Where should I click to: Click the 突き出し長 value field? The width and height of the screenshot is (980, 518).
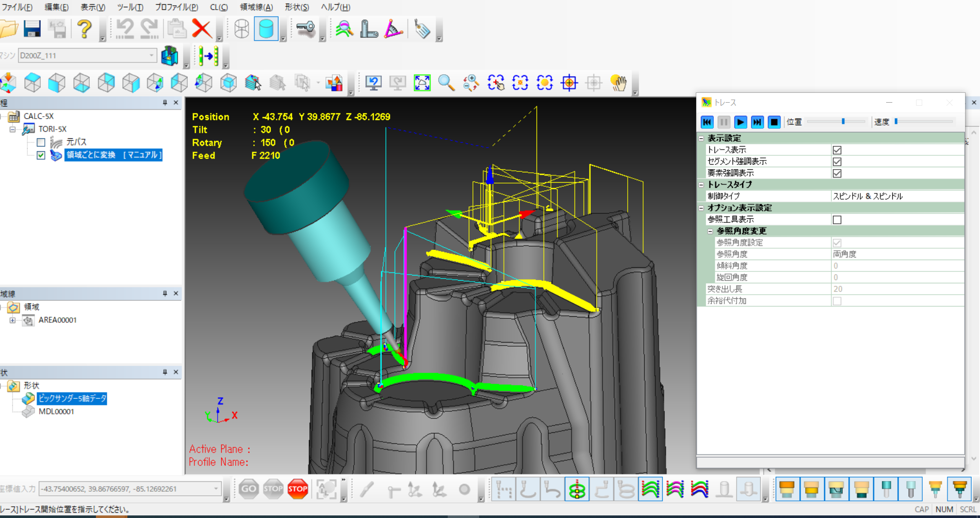(896, 289)
